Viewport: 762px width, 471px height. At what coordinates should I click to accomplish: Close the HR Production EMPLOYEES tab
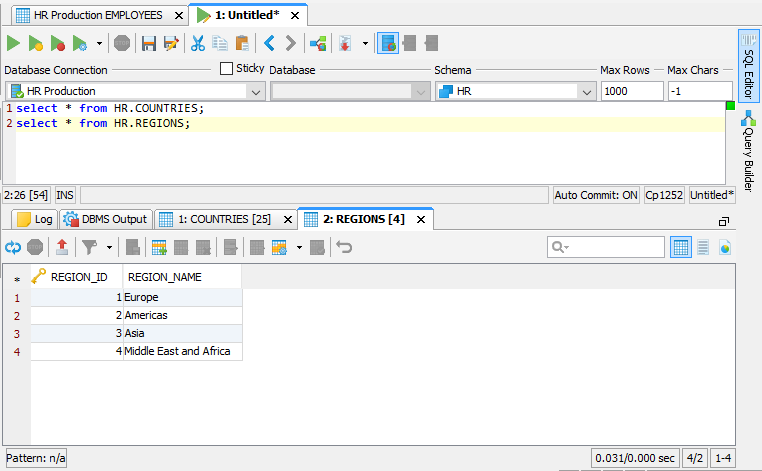179,16
